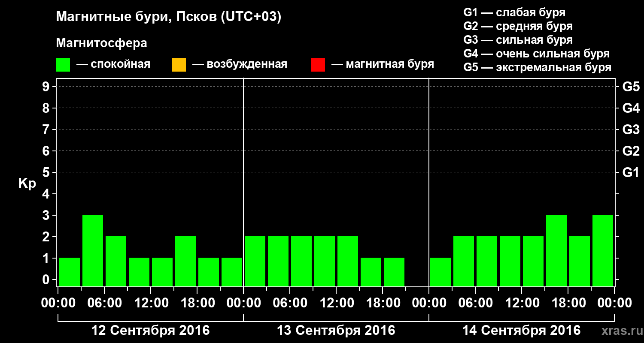Click the Kp axis value 5
This screenshot has height=343, width=644.
[x=47, y=173]
